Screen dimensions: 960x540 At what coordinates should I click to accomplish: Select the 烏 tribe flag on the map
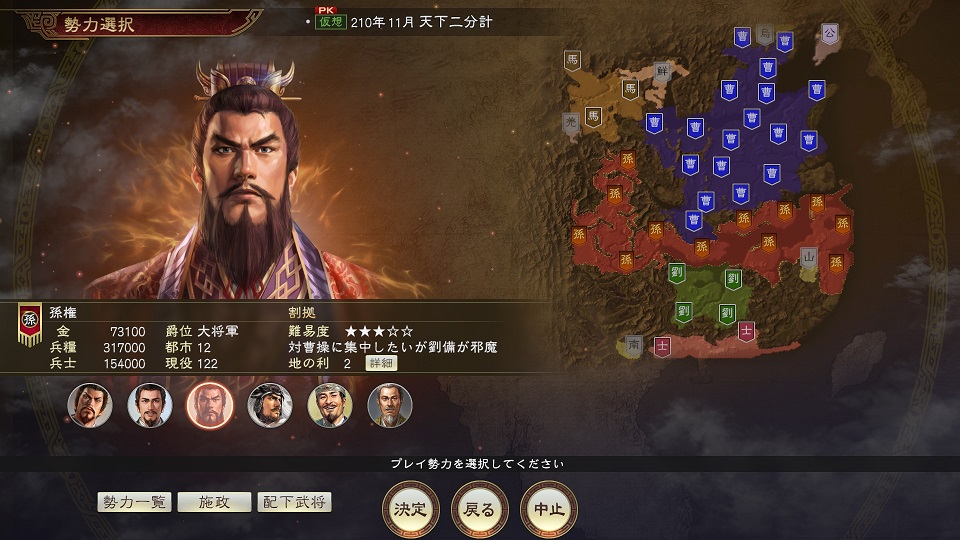(764, 34)
